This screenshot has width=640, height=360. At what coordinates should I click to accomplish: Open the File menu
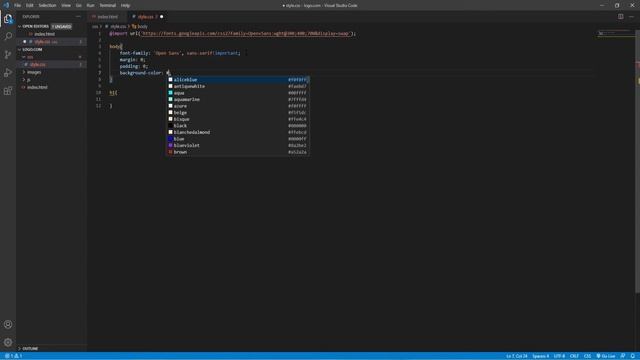point(17,5)
